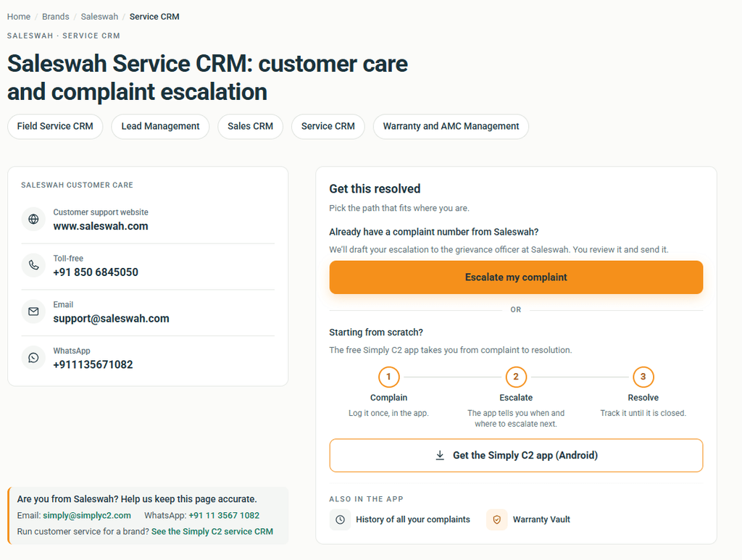742x560 pixels.
Task: Select the Sales CRM pill
Action: point(250,126)
